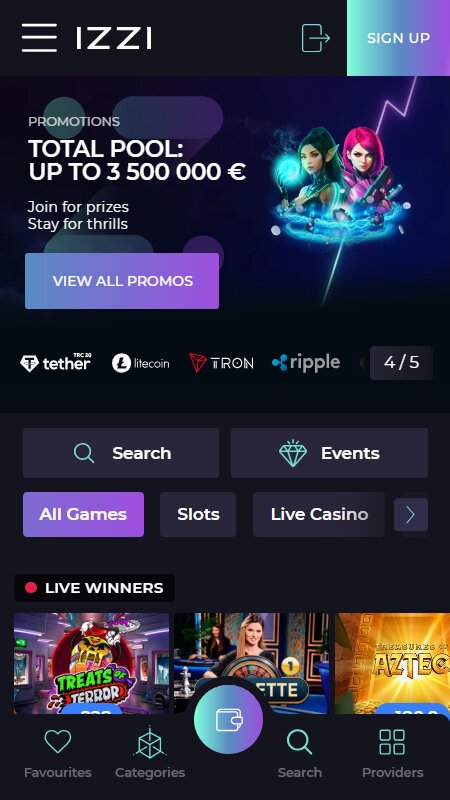
Task: Select the All Games tab
Action: tap(83, 514)
